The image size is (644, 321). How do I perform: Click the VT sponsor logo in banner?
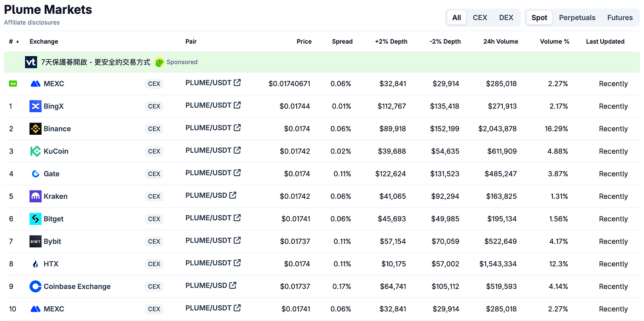click(x=31, y=62)
